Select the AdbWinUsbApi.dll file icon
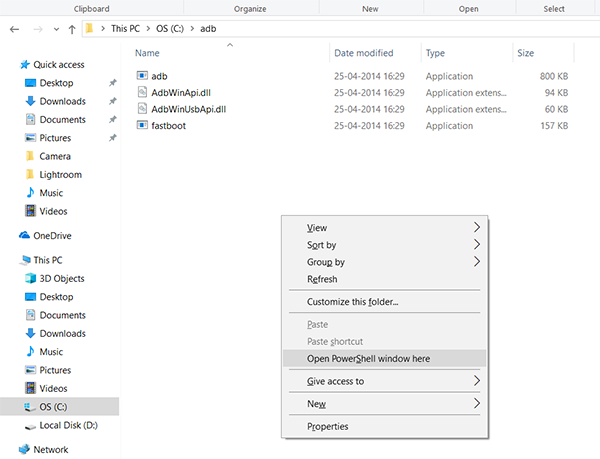600x459 pixels. pyautogui.click(x=142, y=109)
